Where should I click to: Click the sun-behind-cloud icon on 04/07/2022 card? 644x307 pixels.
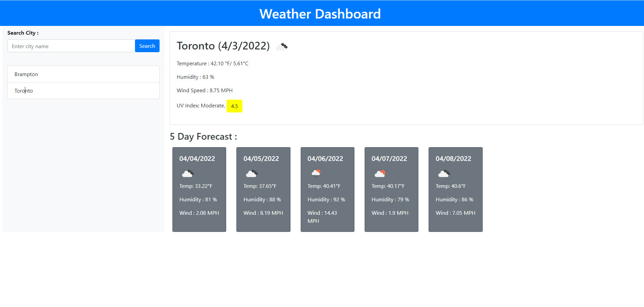click(380, 173)
